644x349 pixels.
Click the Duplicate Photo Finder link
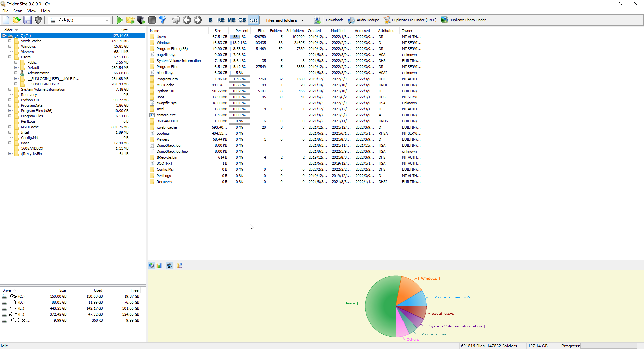(467, 20)
